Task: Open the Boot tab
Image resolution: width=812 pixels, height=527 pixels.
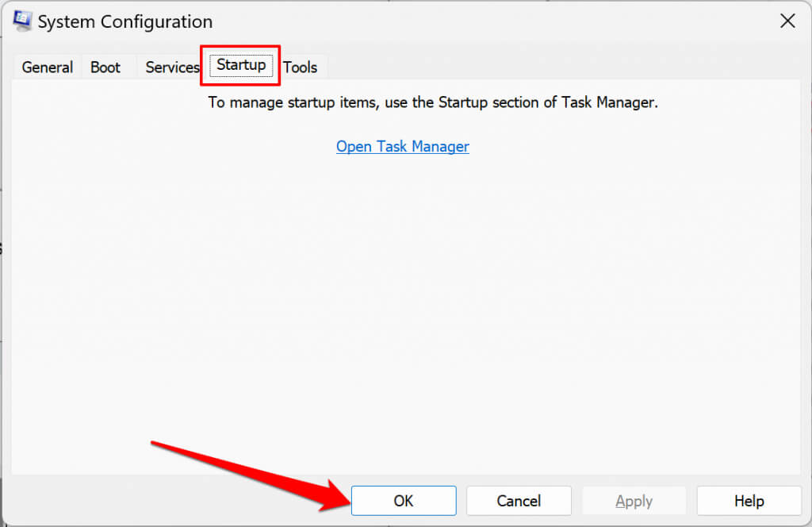Action: pyautogui.click(x=105, y=67)
